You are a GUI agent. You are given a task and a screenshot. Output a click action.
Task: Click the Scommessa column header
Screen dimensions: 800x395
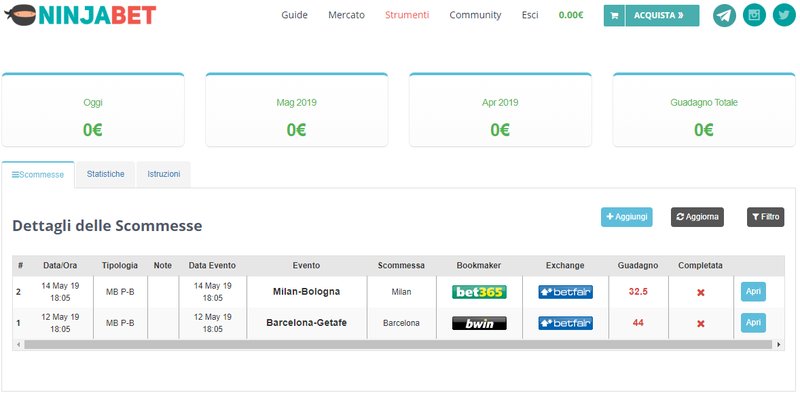[x=401, y=266]
